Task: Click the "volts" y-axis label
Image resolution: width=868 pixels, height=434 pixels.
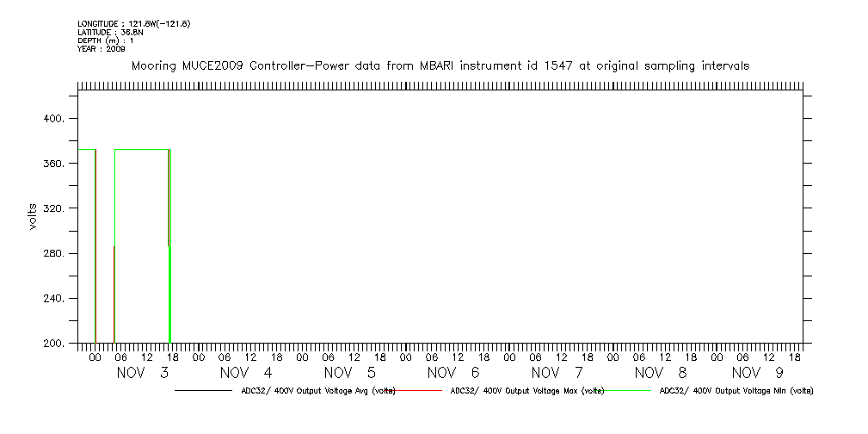Action: [x=33, y=215]
